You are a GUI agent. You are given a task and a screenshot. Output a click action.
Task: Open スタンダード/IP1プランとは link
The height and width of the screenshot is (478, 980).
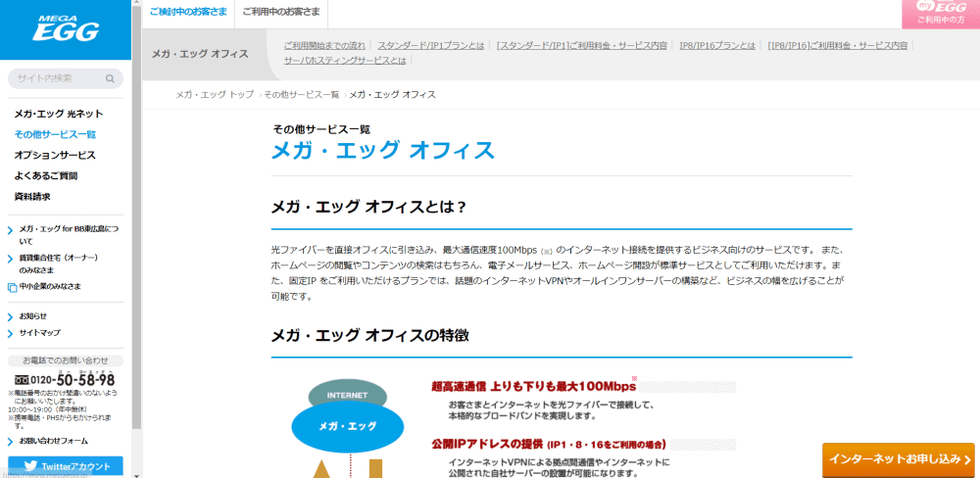tap(430, 46)
